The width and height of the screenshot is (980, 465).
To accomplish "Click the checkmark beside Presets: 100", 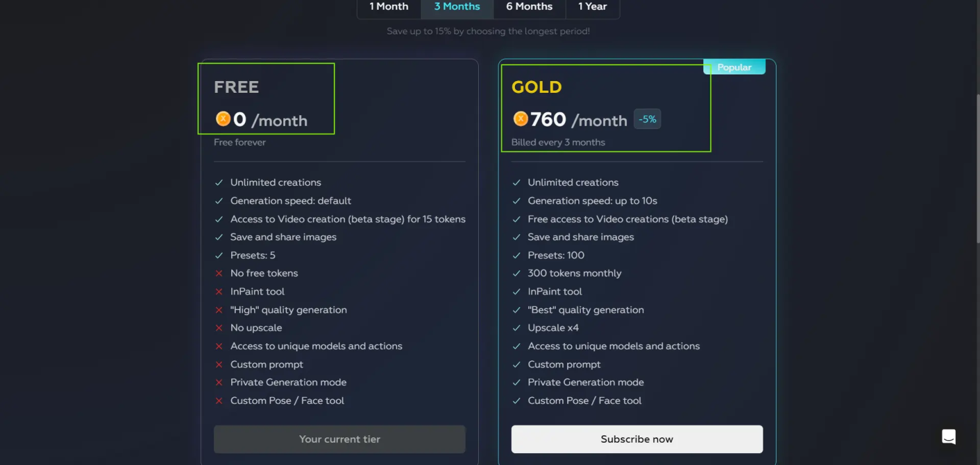I will (517, 256).
